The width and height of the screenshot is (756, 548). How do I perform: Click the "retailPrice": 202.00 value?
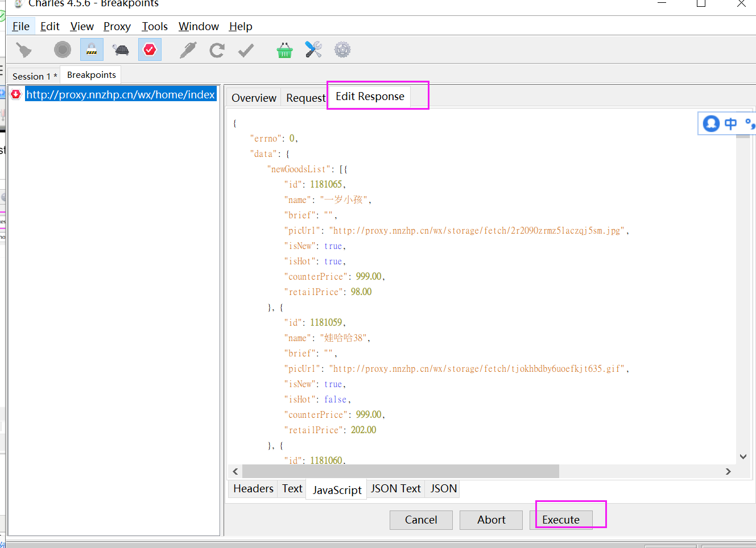click(x=363, y=430)
